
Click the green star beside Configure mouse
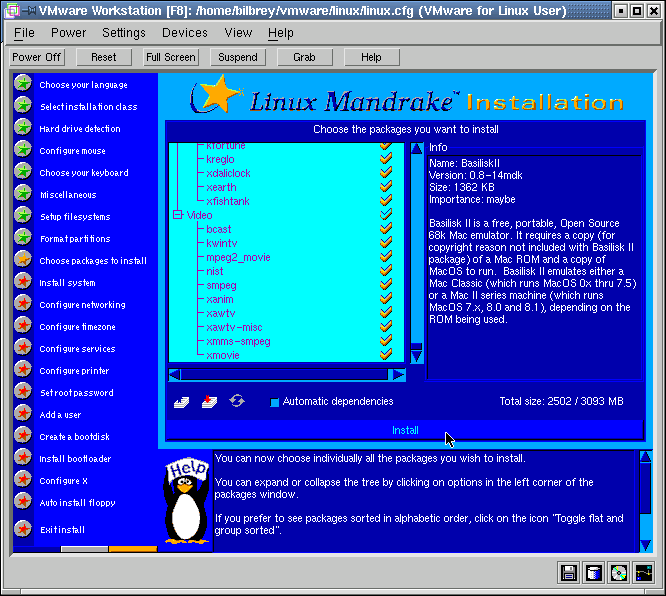[22, 150]
